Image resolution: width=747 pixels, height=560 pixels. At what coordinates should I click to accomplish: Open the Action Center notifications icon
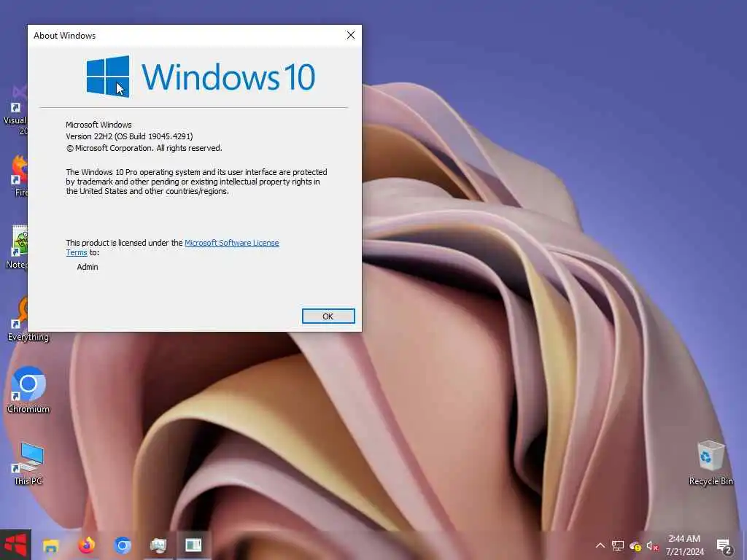pos(724,546)
